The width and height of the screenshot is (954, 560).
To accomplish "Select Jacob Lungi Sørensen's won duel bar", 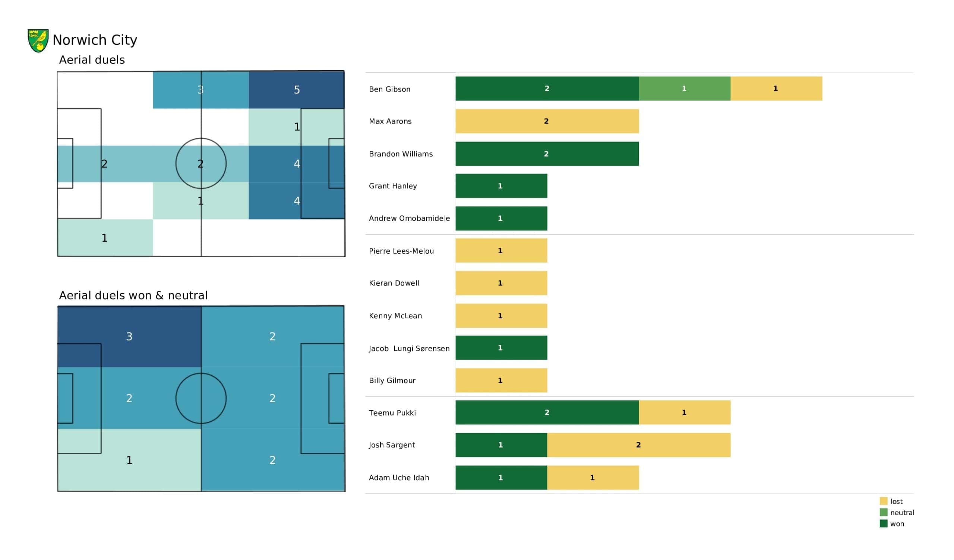I will pyautogui.click(x=501, y=348).
